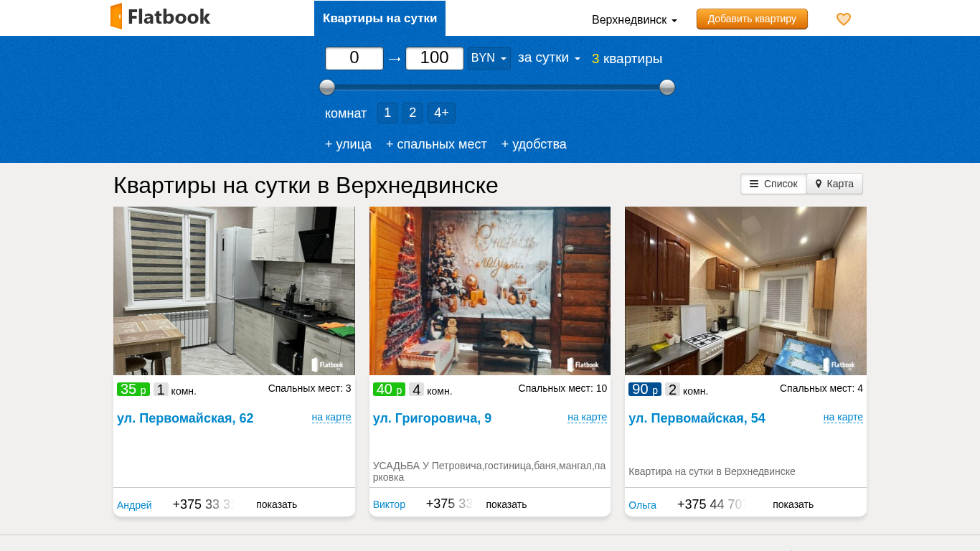Show Григоровича 9 на карте

click(587, 417)
